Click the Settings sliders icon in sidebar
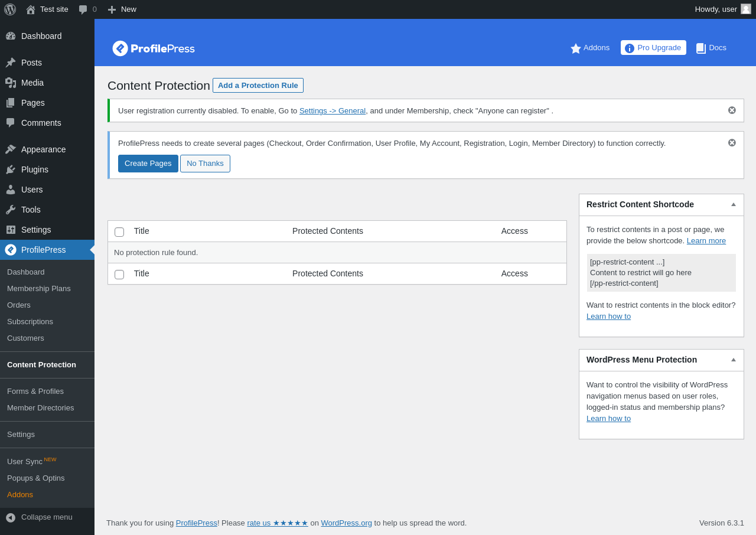The image size is (756, 535). tap(11, 230)
